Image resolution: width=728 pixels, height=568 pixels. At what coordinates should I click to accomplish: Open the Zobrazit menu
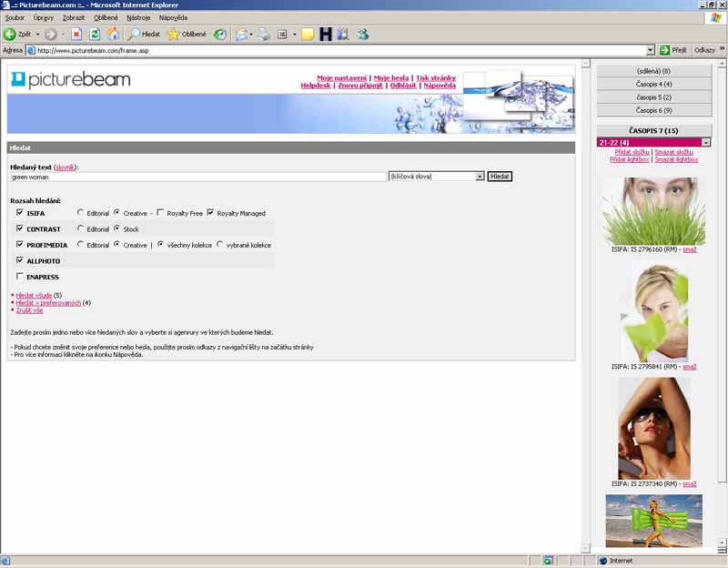(x=74, y=17)
